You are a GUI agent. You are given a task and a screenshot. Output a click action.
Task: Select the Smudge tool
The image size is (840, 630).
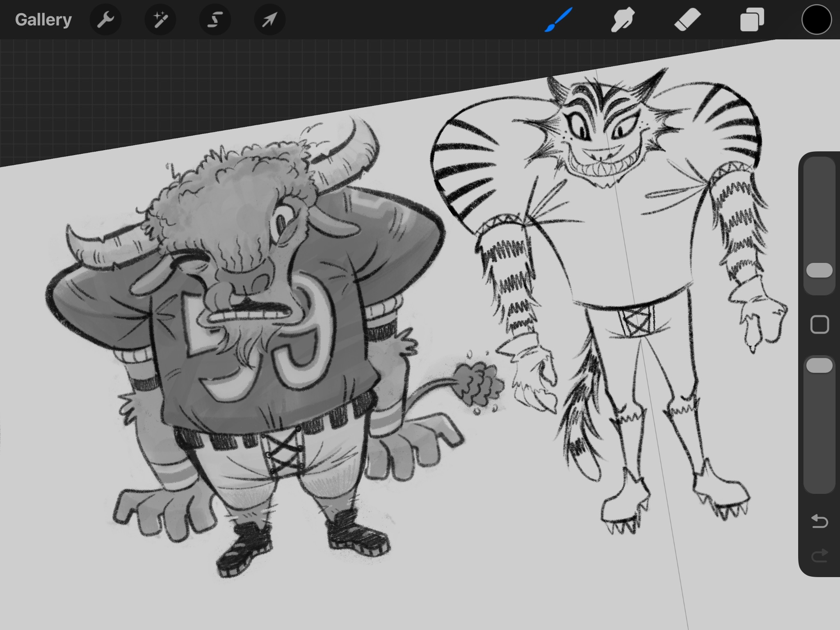pos(623,20)
